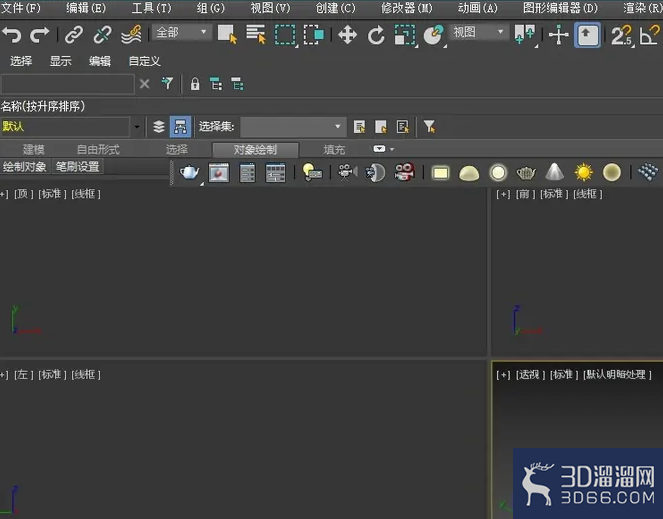663x519 pixels.
Task: Open the 绘制对象 panel
Action: tap(25, 167)
